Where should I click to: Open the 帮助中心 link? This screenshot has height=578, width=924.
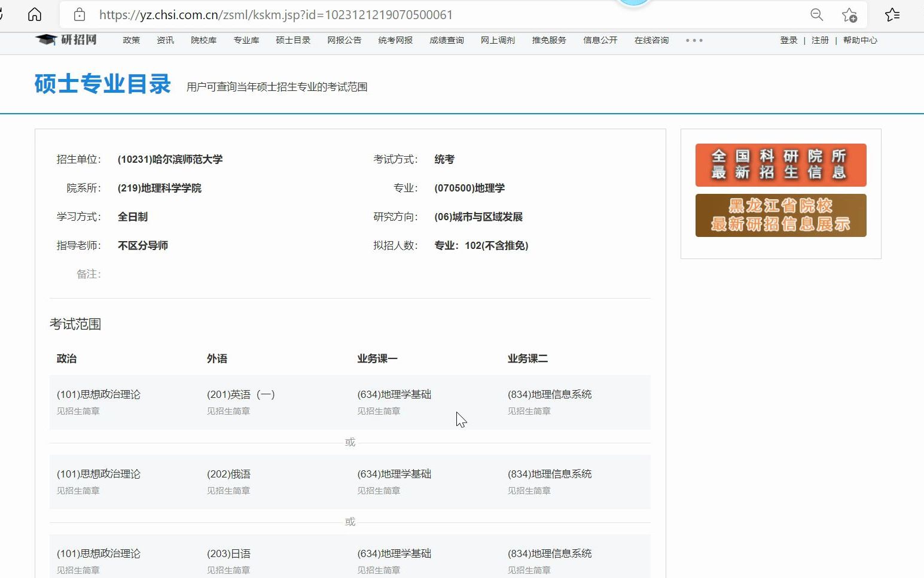tap(860, 40)
